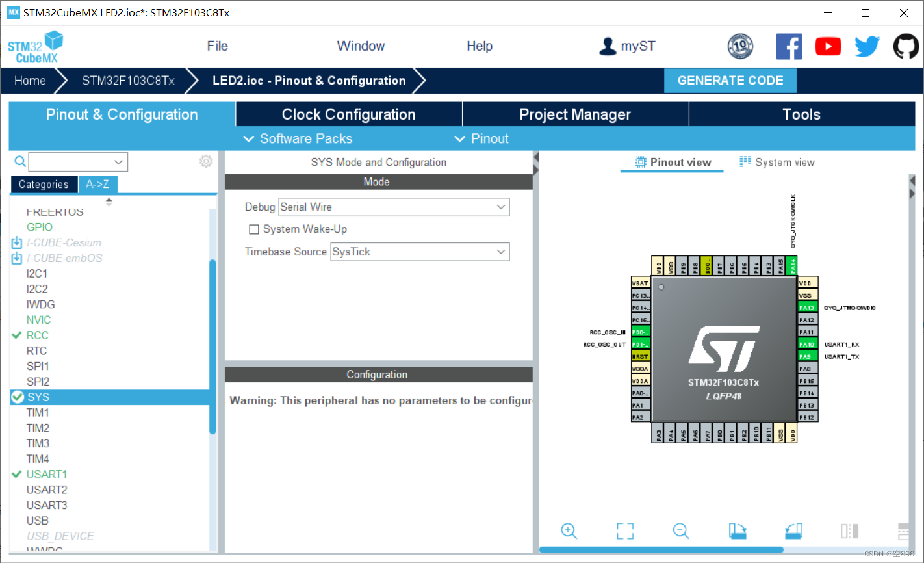Switch to the Tools tab
The height and width of the screenshot is (563, 924).
[x=802, y=114]
